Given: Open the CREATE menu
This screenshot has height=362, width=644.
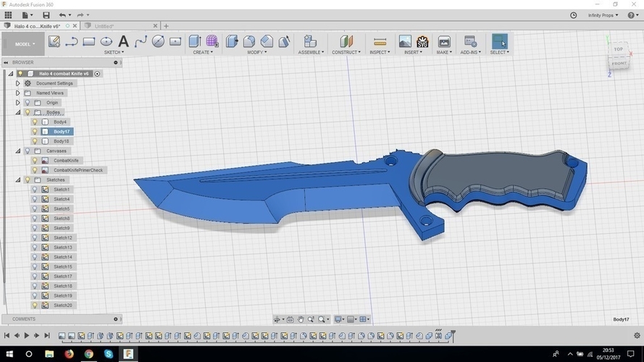Looking at the screenshot, I should pos(203,53).
